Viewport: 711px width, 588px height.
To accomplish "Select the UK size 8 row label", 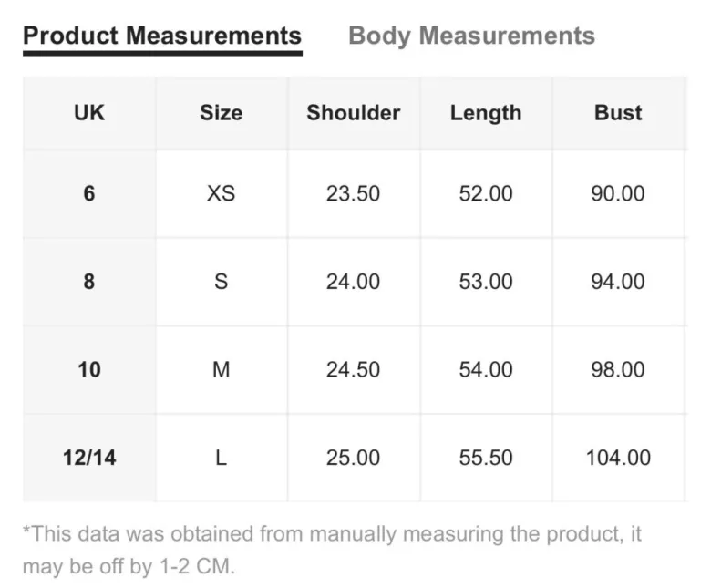I will pyautogui.click(x=89, y=282).
